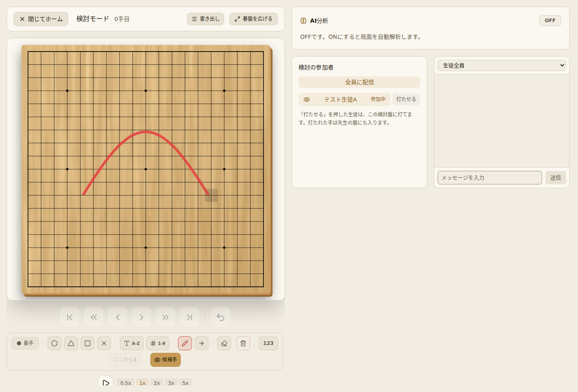
Task: Click the undo curved arrow button
Action: (220, 317)
